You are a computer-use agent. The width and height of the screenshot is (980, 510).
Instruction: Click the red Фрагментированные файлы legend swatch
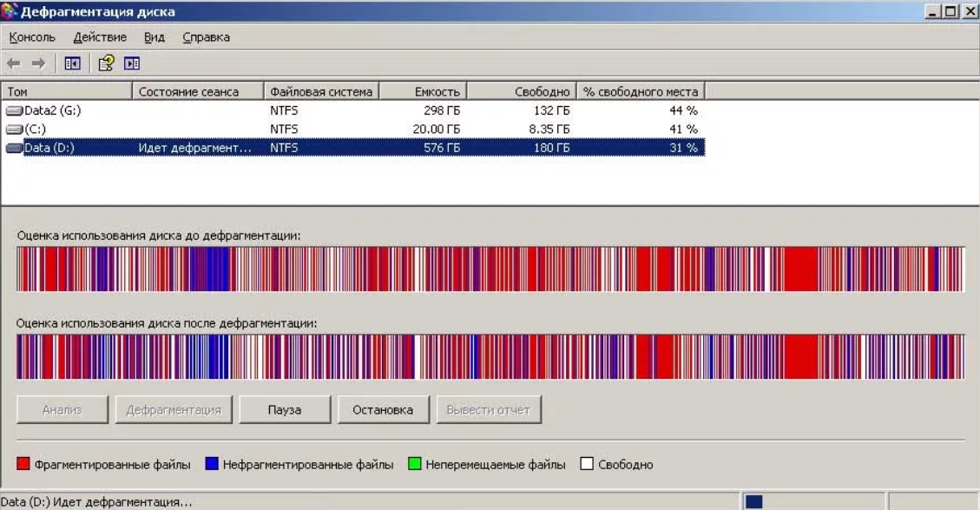[x=23, y=465]
